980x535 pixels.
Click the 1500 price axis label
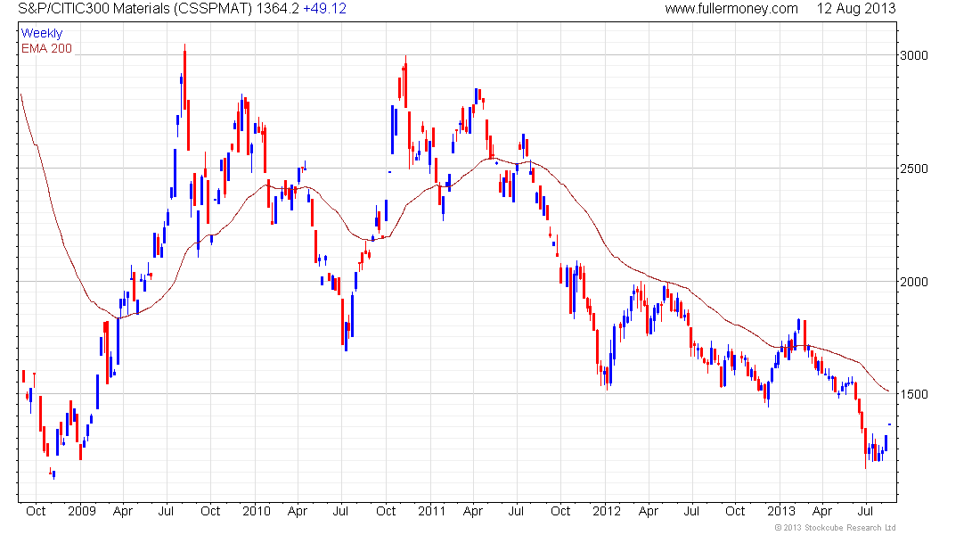(x=914, y=394)
